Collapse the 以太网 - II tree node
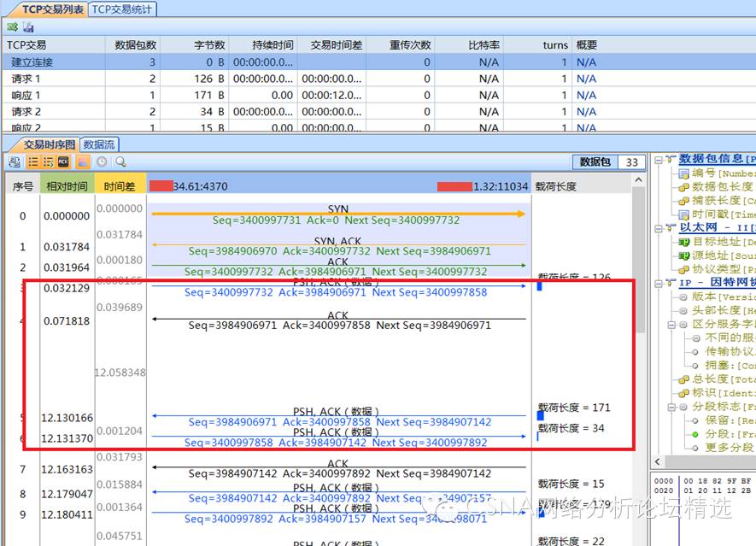The height and width of the screenshot is (546, 756). 657,228
